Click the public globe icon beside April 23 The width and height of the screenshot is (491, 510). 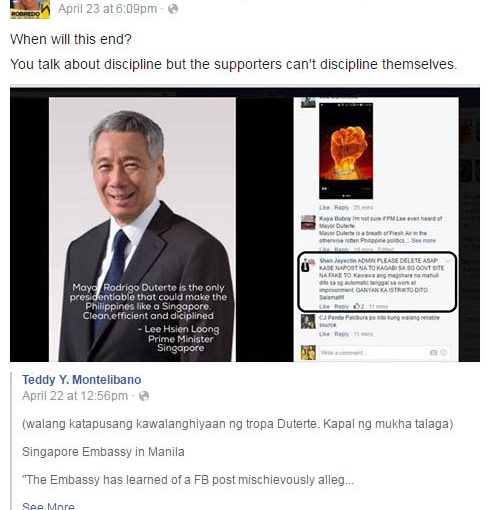173,9
